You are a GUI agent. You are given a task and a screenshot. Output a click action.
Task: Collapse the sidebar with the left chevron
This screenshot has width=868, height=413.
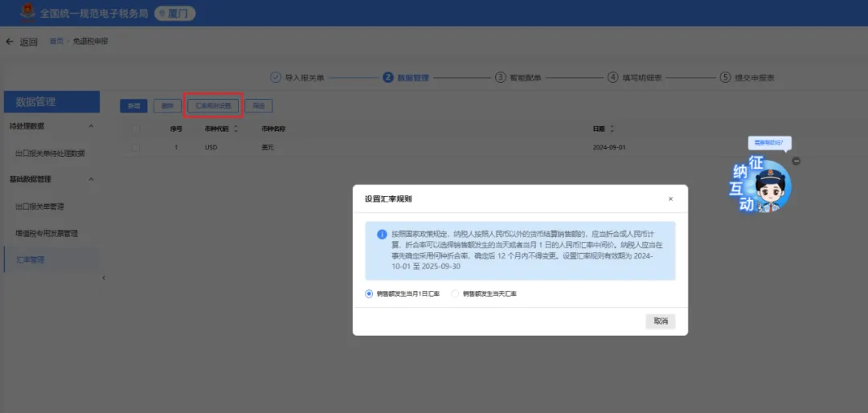104,278
